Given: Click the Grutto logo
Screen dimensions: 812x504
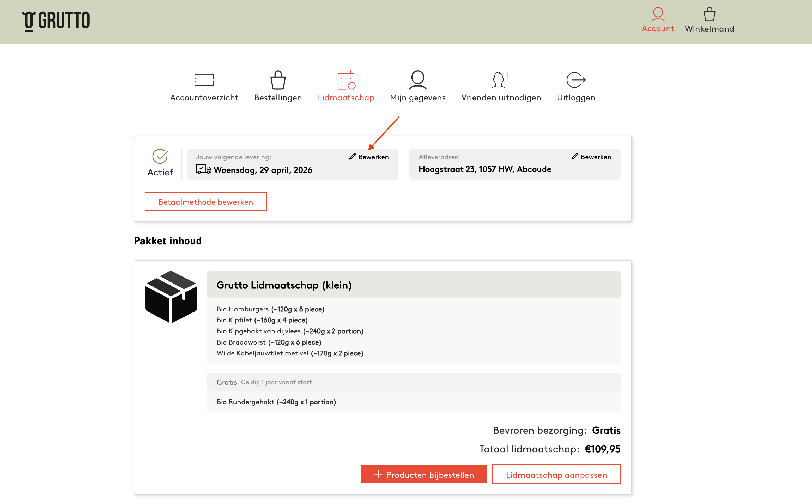Looking at the screenshot, I should click(56, 21).
